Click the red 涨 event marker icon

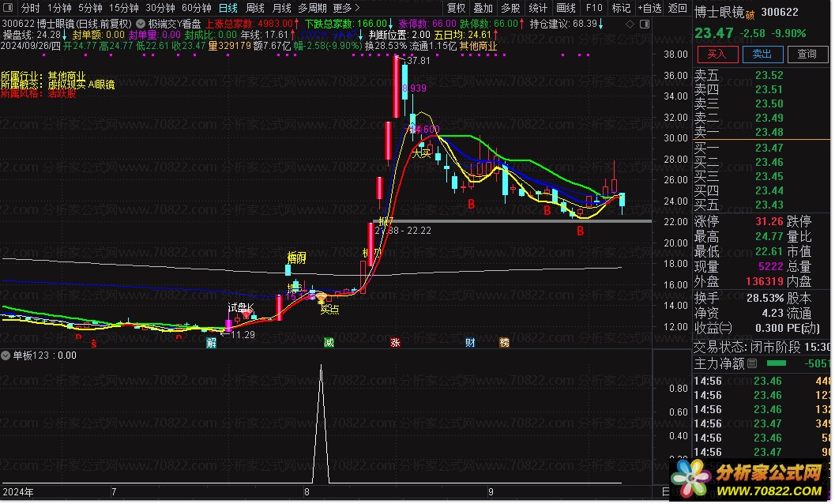[x=395, y=343]
